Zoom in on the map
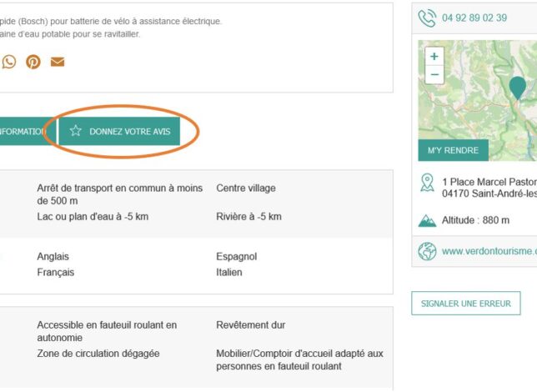537x392 pixels. click(x=434, y=57)
